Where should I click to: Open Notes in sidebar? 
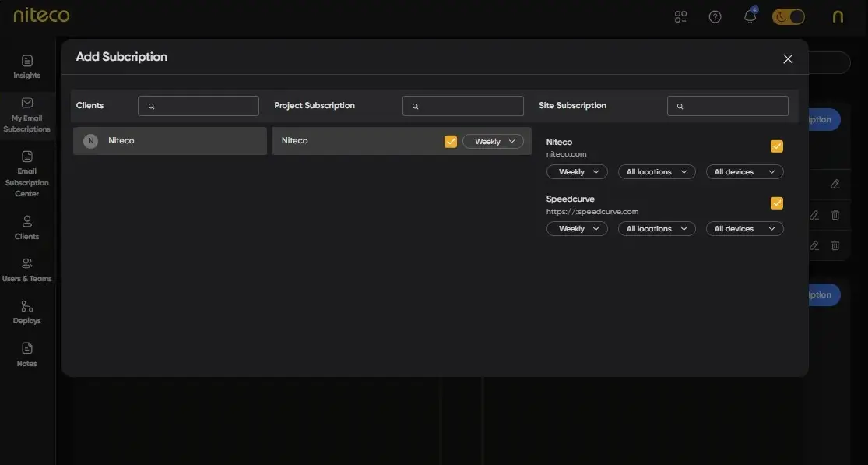(x=27, y=355)
